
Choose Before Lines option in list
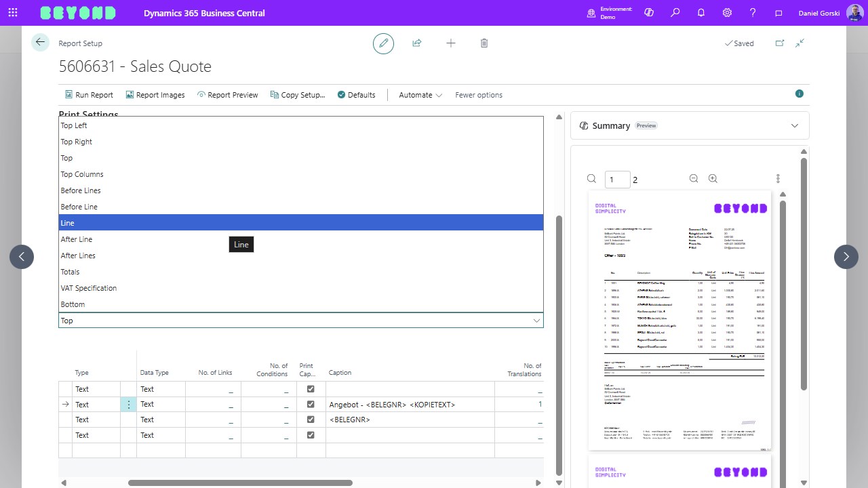point(80,190)
